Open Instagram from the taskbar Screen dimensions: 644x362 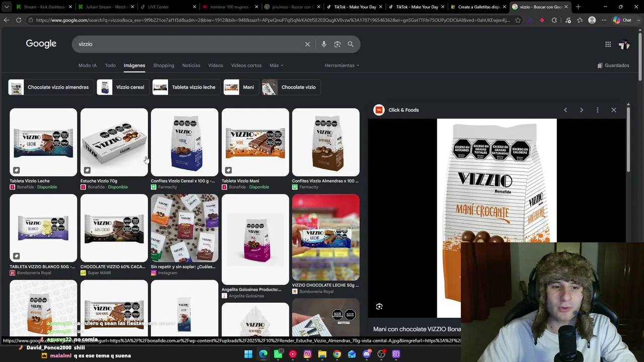pyautogui.click(x=307, y=354)
